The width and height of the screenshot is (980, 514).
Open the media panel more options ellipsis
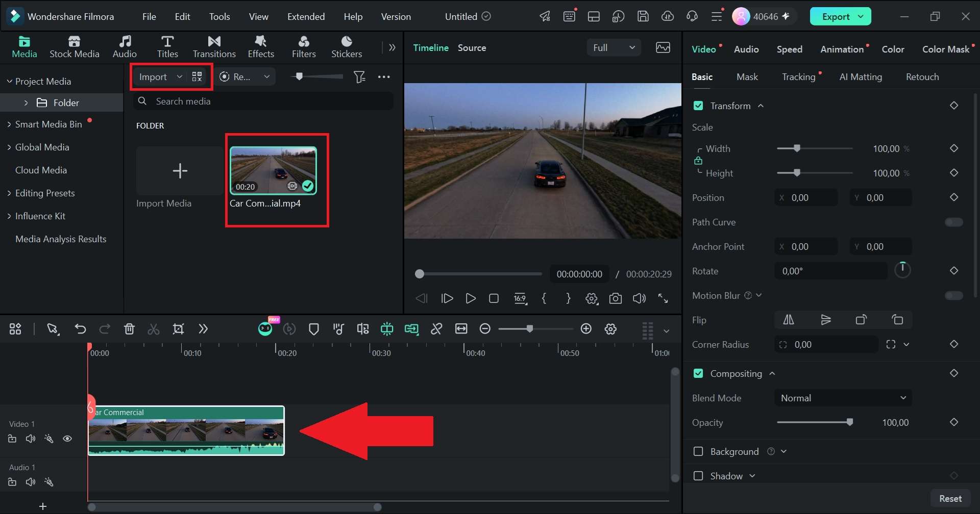pyautogui.click(x=384, y=77)
